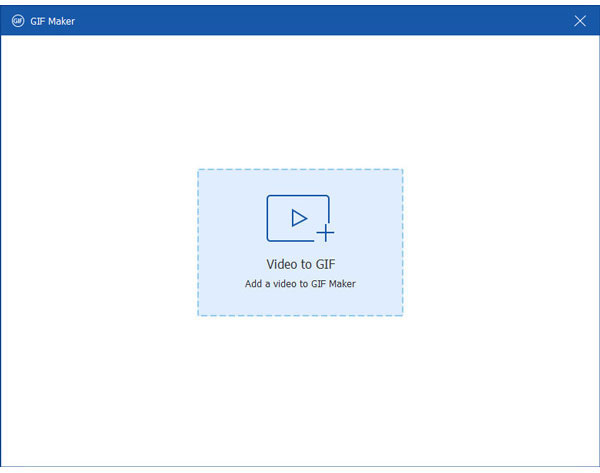Click 'Add a video to GIF Maker' text
The width and height of the screenshot is (600, 473).
(300, 284)
